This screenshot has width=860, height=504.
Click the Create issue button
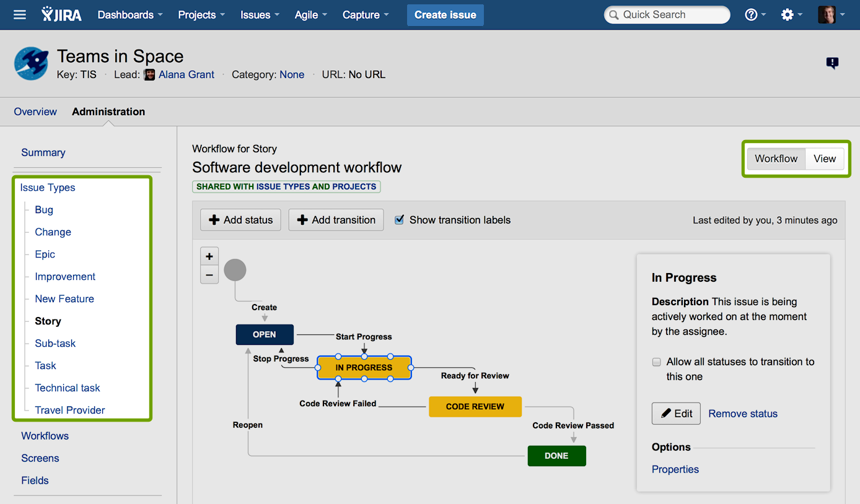click(x=445, y=15)
